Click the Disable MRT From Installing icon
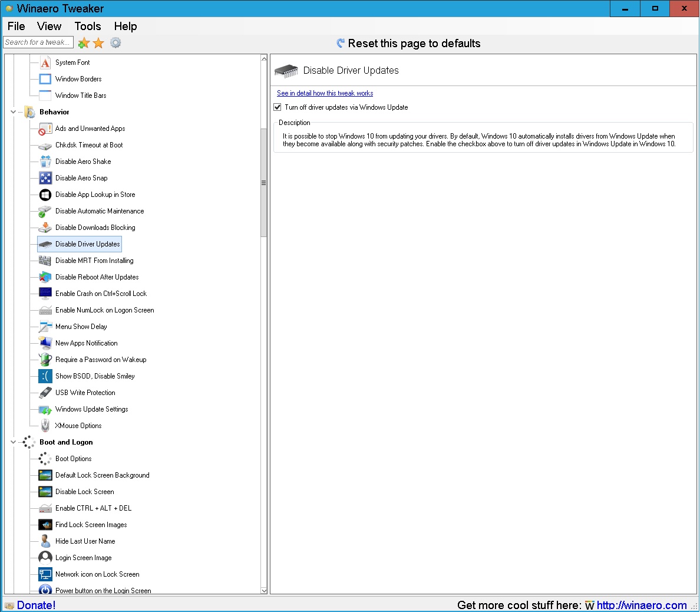The image size is (700, 612). coord(45,261)
